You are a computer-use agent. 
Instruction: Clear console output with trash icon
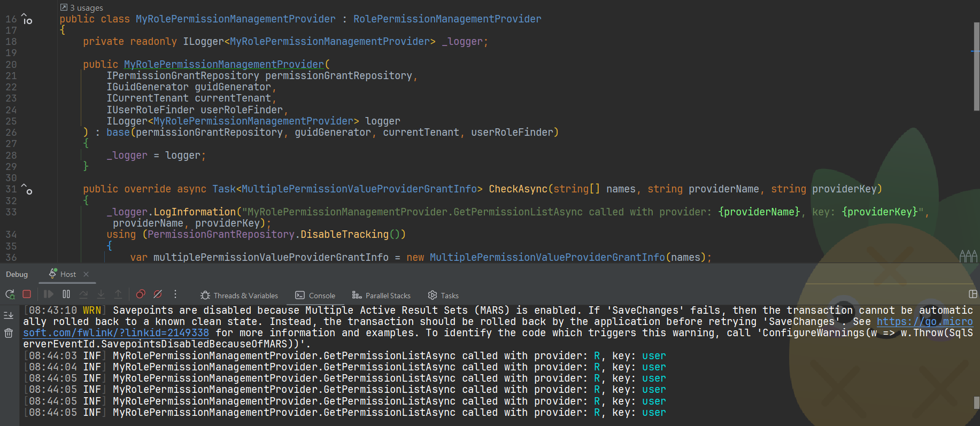pyautogui.click(x=9, y=334)
